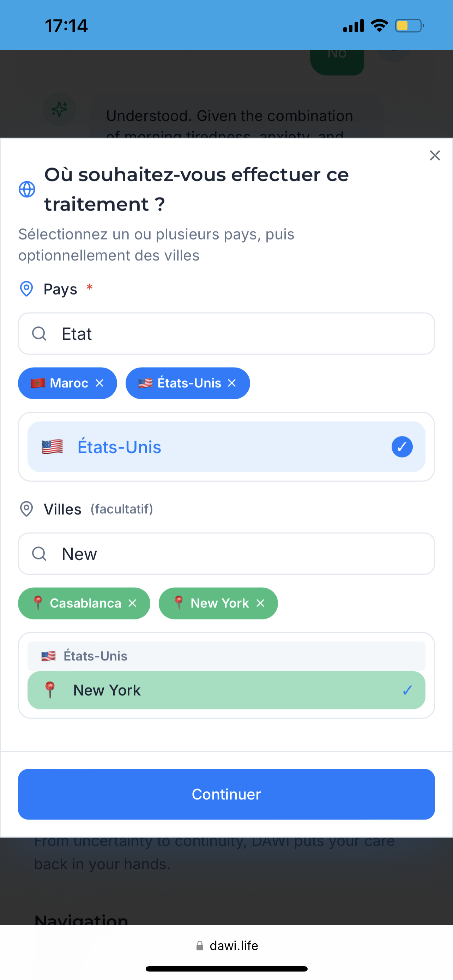Click the search icon in Pays field
Viewport: 453px width, 980px height.
(39, 334)
